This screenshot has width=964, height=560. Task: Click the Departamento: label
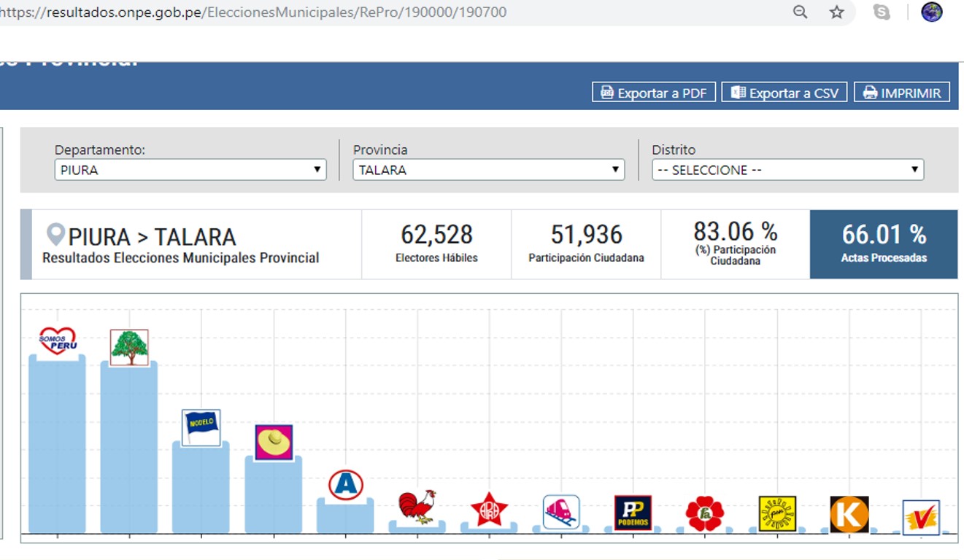pyautogui.click(x=100, y=149)
